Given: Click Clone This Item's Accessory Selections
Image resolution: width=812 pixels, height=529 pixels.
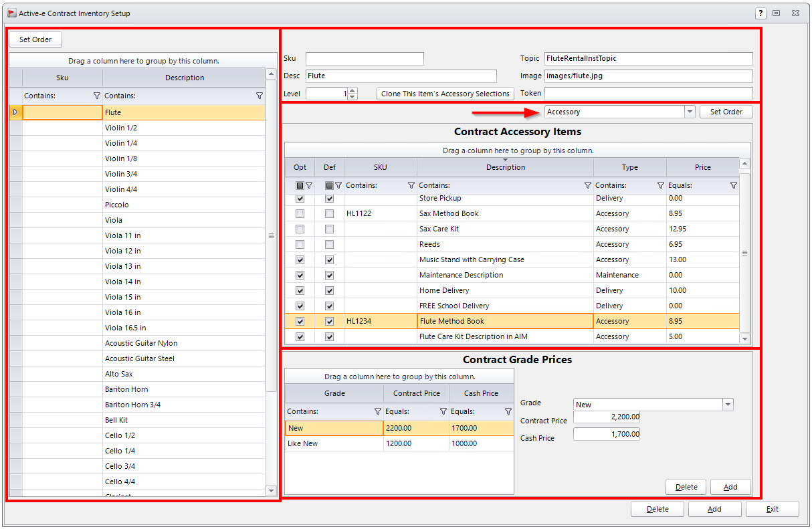Looking at the screenshot, I should (x=445, y=94).
